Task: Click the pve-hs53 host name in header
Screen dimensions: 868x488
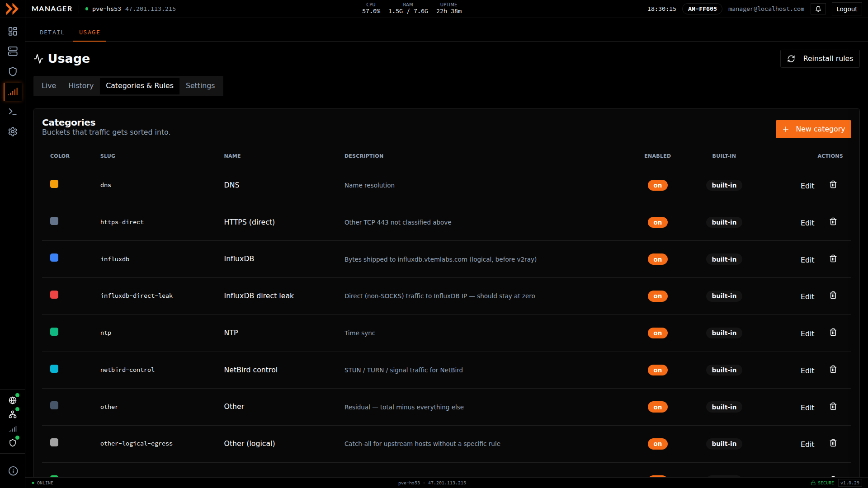Action: pos(107,9)
